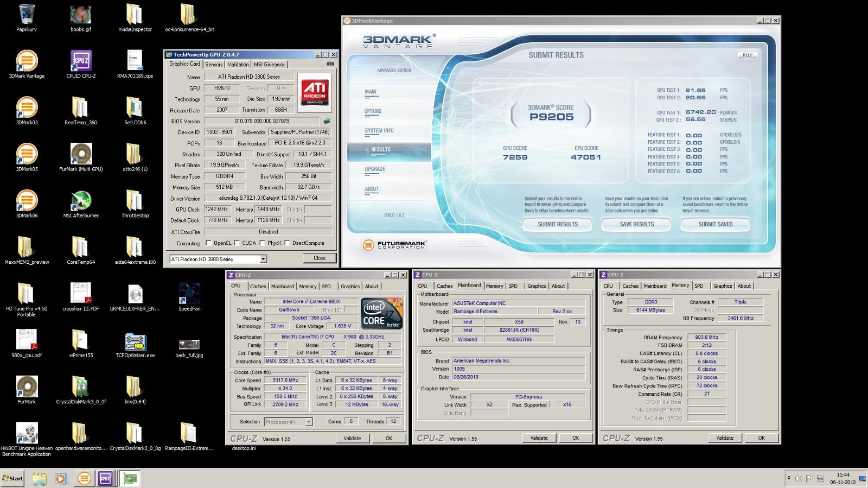The height and width of the screenshot is (488, 868).
Task: Open the CPUID CPU-Z desktop icon
Action: tap(81, 64)
